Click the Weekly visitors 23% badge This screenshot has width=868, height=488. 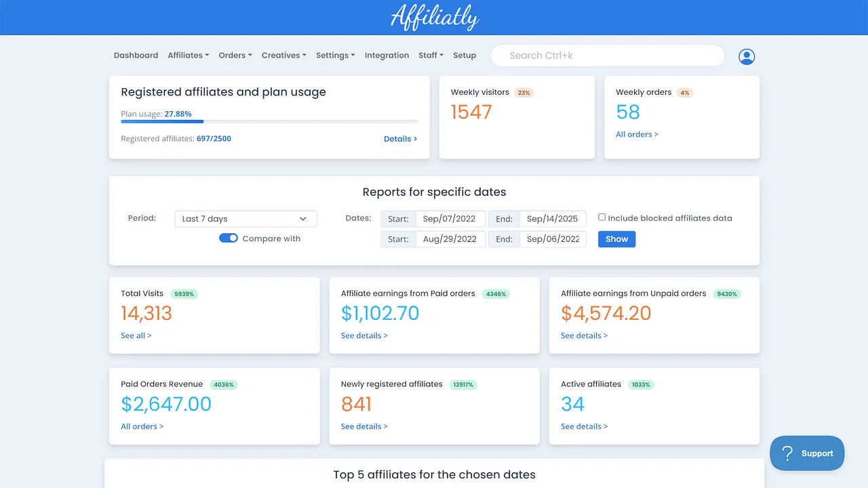(x=524, y=93)
